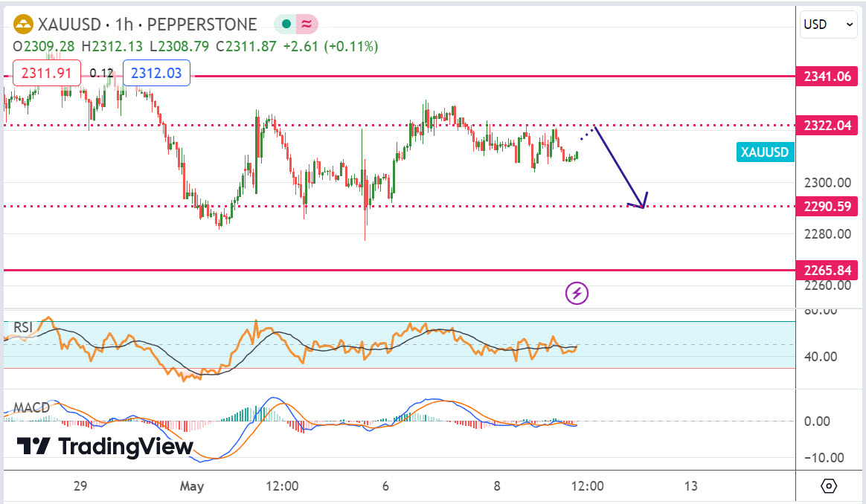Click the MACD indicator label
The width and height of the screenshot is (866, 504).
click(x=31, y=408)
